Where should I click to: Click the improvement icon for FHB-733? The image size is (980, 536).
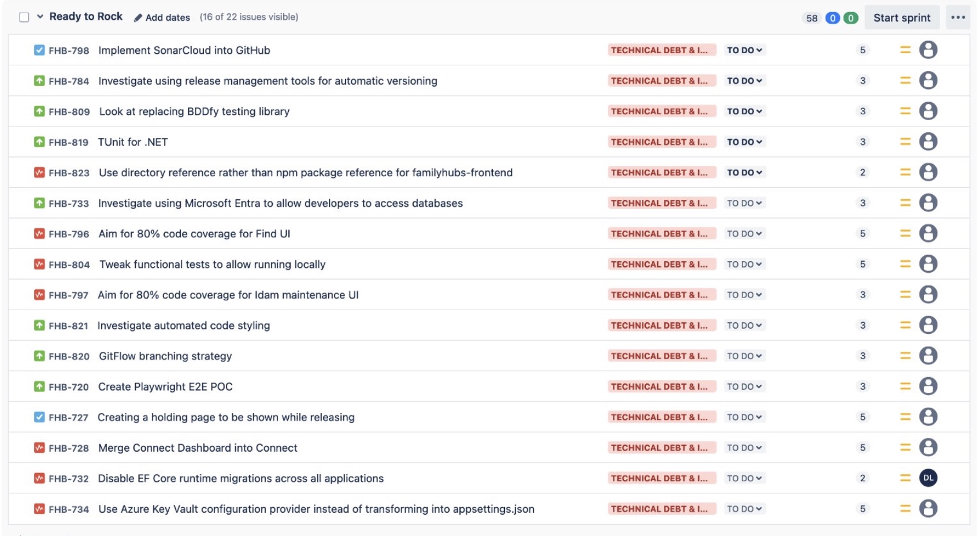pos(39,203)
